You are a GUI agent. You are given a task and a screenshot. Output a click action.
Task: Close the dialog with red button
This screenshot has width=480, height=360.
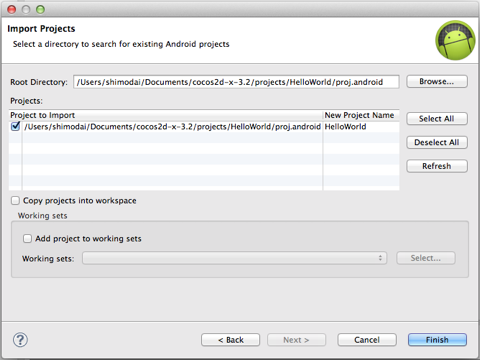tap(12, 9)
